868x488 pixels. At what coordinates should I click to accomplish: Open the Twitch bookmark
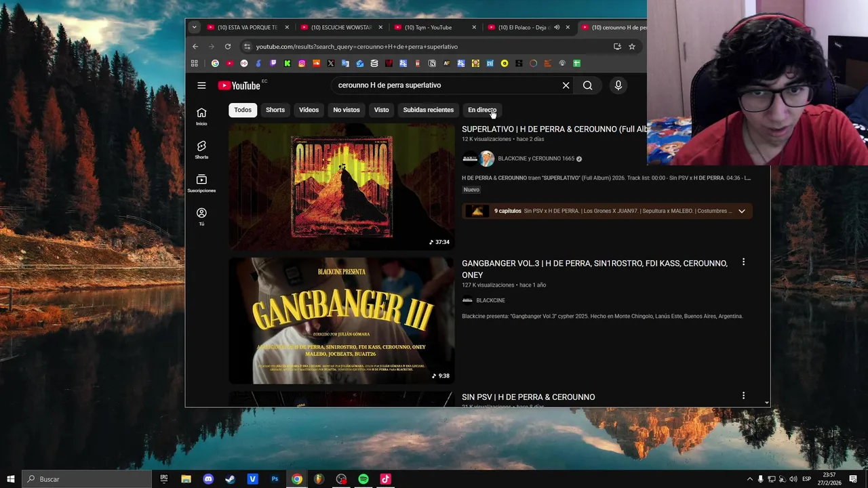(273, 63)
